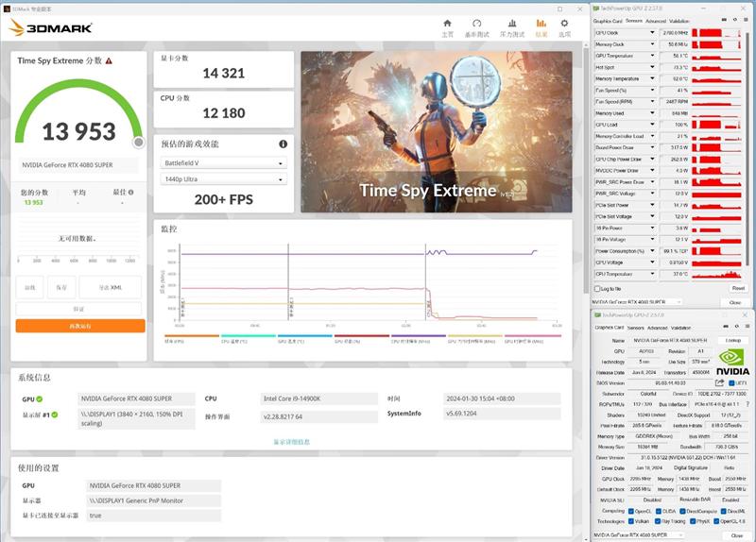Expand the GPU Load sensor dropdown arrow
756x542 pixels.
click(652, 125)
